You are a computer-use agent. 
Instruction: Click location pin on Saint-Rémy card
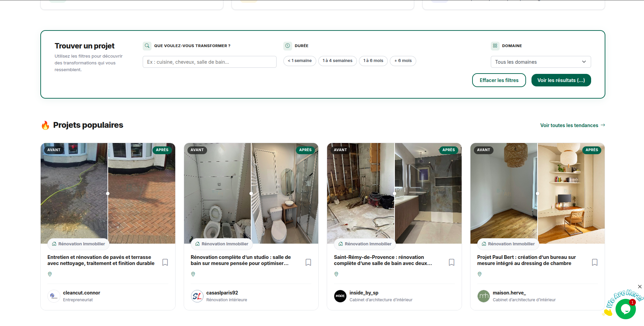coord(336,274)
